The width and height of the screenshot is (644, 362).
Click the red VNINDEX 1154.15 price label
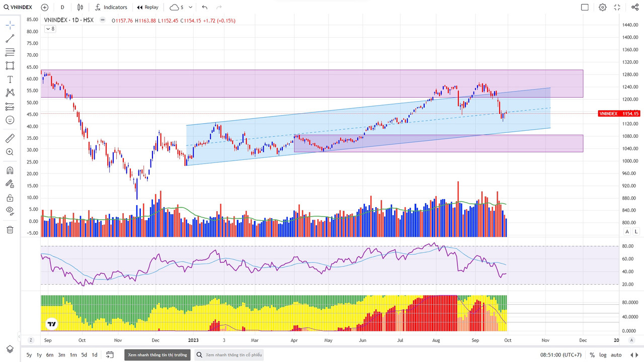[x=619, y=114]
